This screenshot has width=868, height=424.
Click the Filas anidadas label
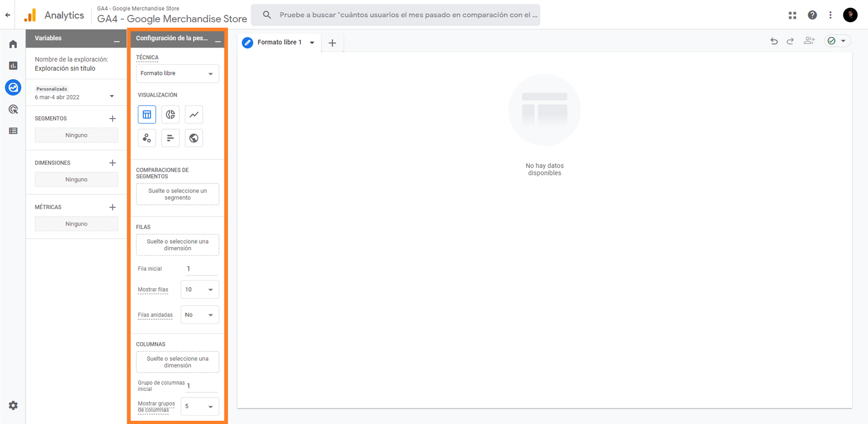[x=155, y=315]
